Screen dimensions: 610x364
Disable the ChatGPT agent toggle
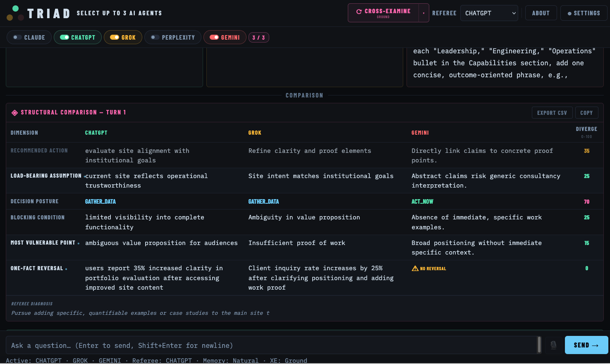point(65,37)
